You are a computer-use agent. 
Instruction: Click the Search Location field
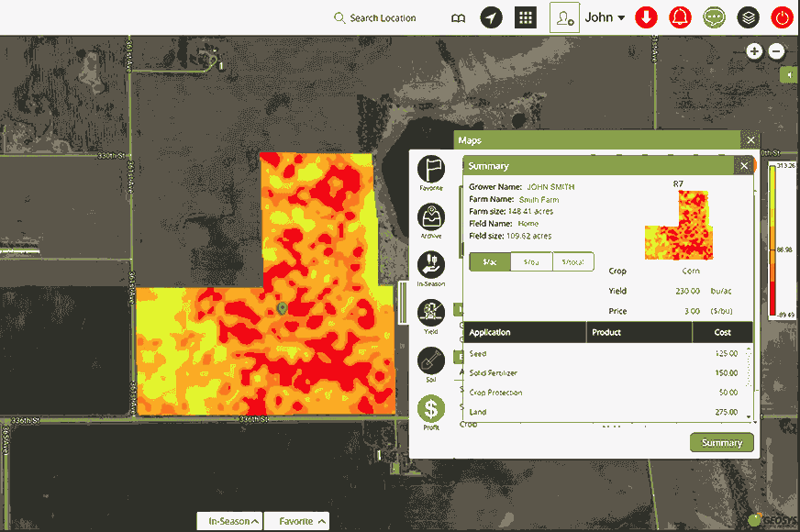tap(382, 18)
